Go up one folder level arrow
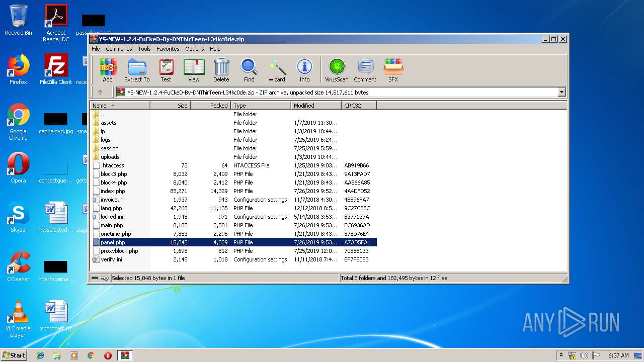 click(100, 92)
